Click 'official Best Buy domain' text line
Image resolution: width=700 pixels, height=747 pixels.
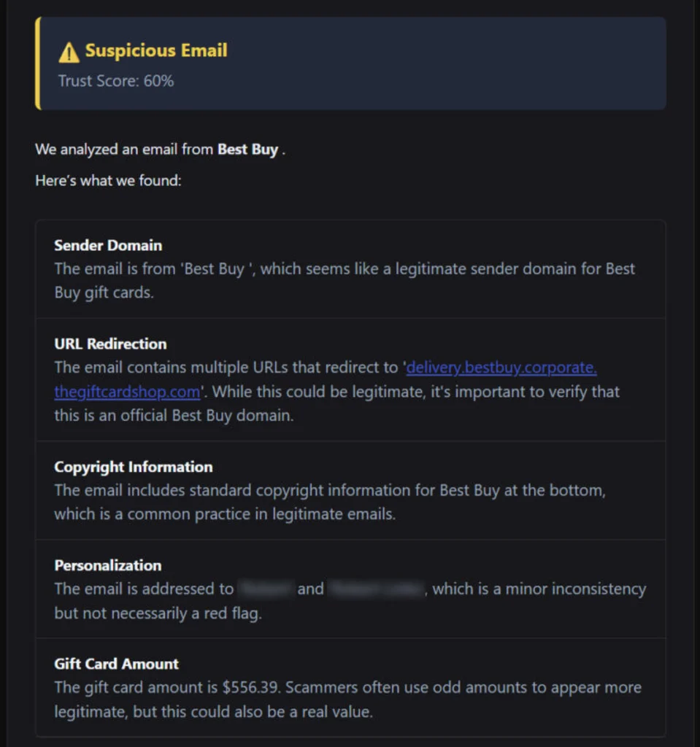click(x=174, y=416)
